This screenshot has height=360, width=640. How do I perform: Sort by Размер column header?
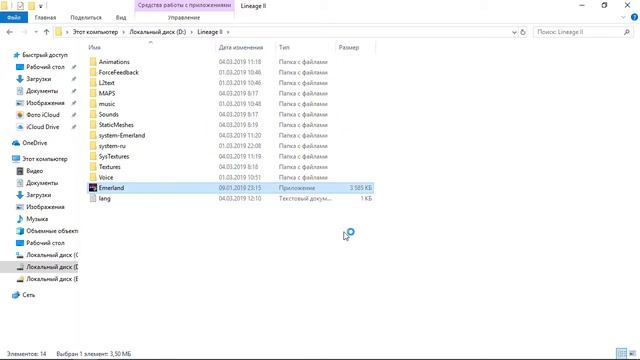tap(349, 47)
